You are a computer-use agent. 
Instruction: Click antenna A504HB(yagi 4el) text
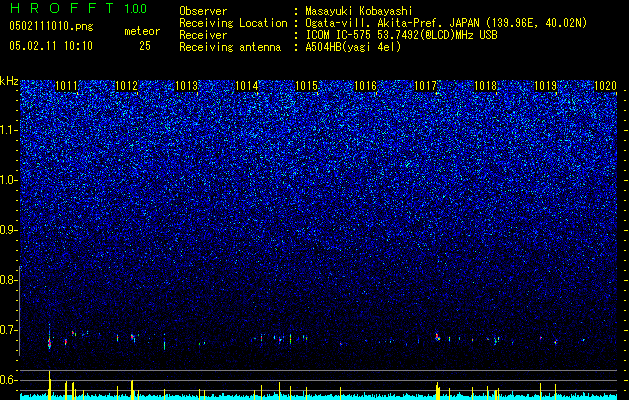[x=353, y=47]
